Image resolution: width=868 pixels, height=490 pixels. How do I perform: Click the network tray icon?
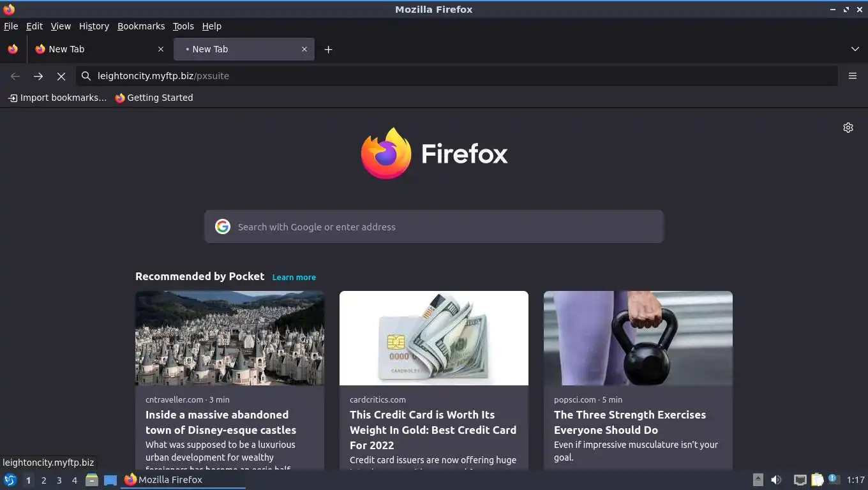(800, 480)
